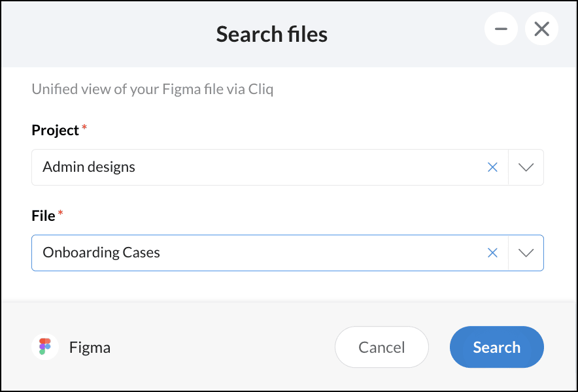
Task: Click the Figma label in the footer
Action: click(x=90, y=348)
